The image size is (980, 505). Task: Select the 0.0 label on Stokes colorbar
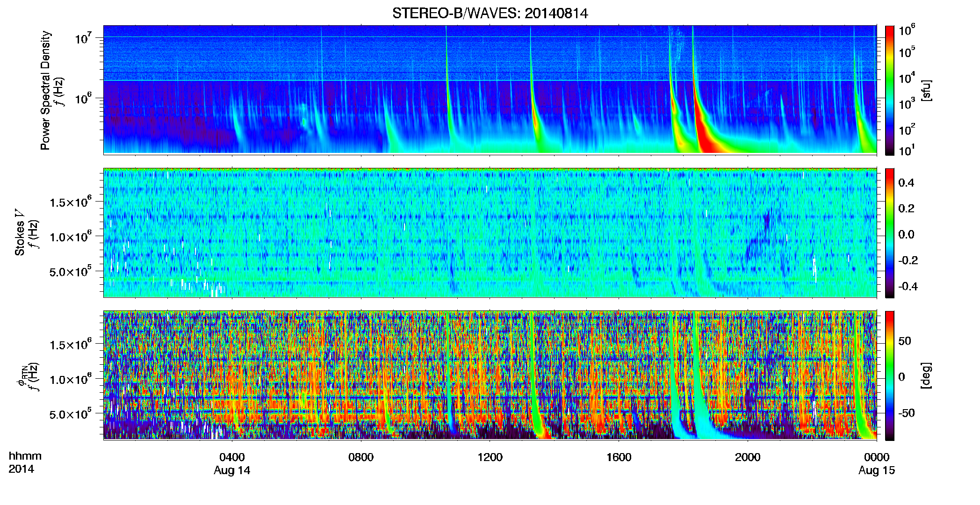click(x=906, y=234)
